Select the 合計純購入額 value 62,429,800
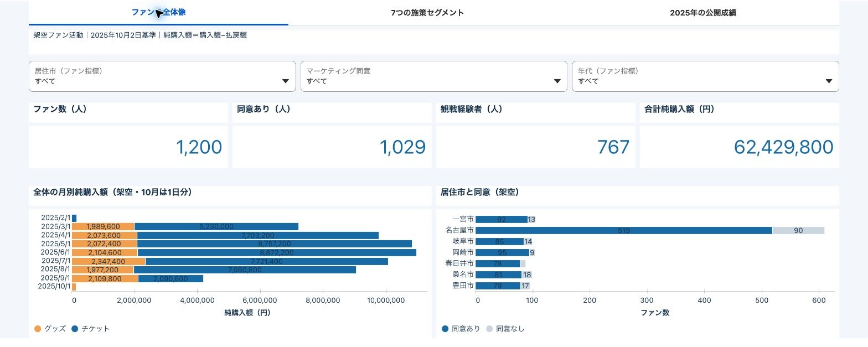868x347 pixels. tap(783, 147)
